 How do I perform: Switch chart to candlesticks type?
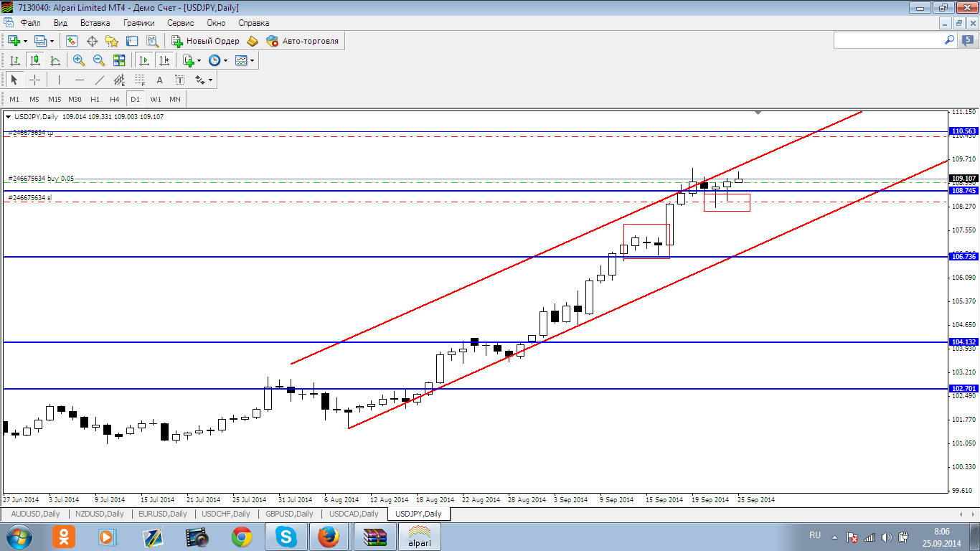pyautogui.click(x=34, y=60)
